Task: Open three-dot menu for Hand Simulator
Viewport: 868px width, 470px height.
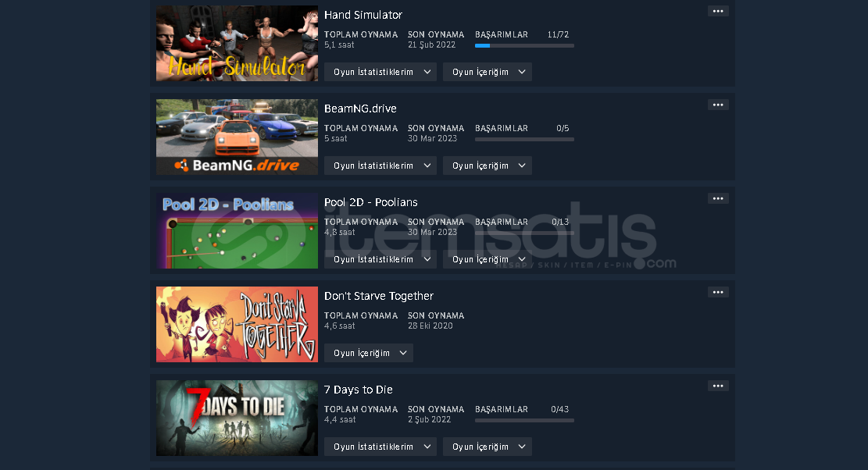Action: 718,11
